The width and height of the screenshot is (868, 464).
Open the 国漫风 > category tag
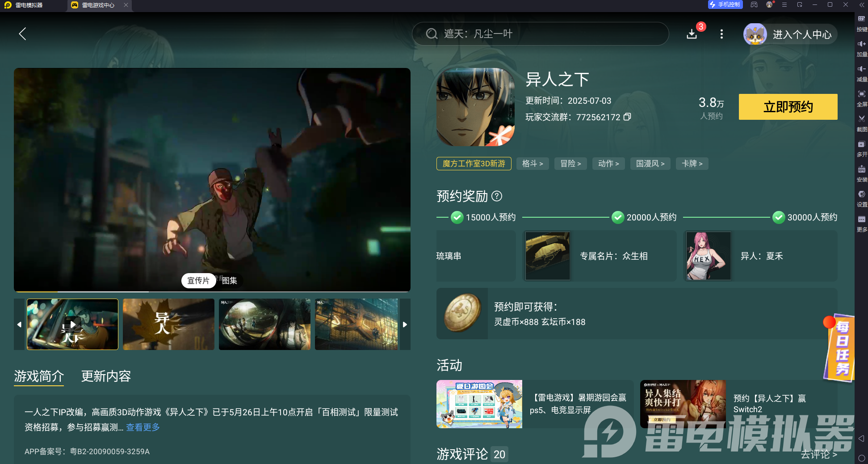[650, 164]
